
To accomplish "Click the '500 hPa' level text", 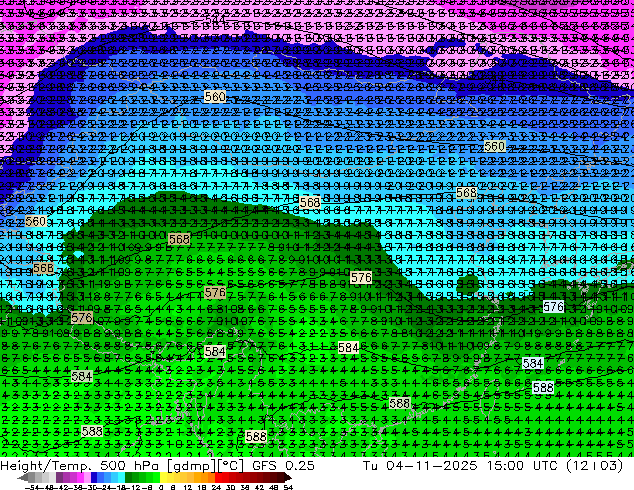I will (130, 465).
